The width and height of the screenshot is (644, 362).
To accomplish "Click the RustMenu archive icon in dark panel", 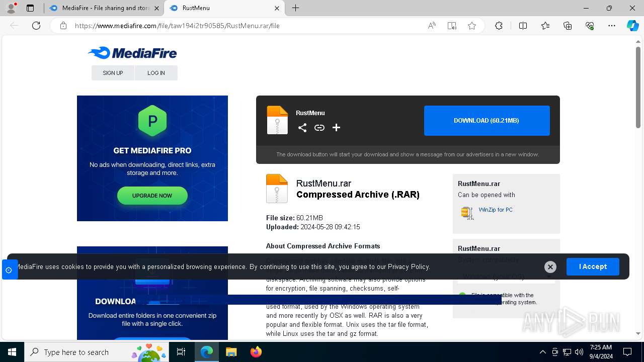I will coord(277,120).
